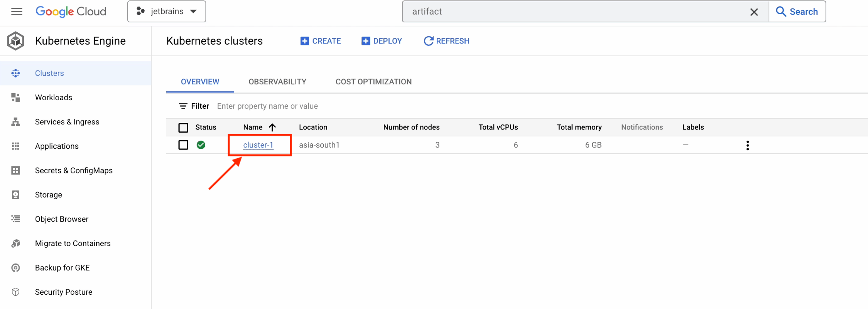868x309 pixels.
Task: Click the Refresh button
Action: [446, 41]
